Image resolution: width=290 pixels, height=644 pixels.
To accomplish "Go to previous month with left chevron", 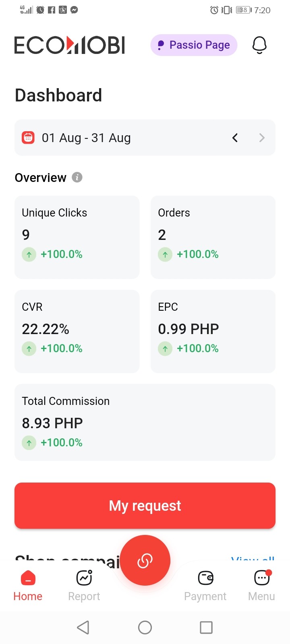I will pos(235,138).
